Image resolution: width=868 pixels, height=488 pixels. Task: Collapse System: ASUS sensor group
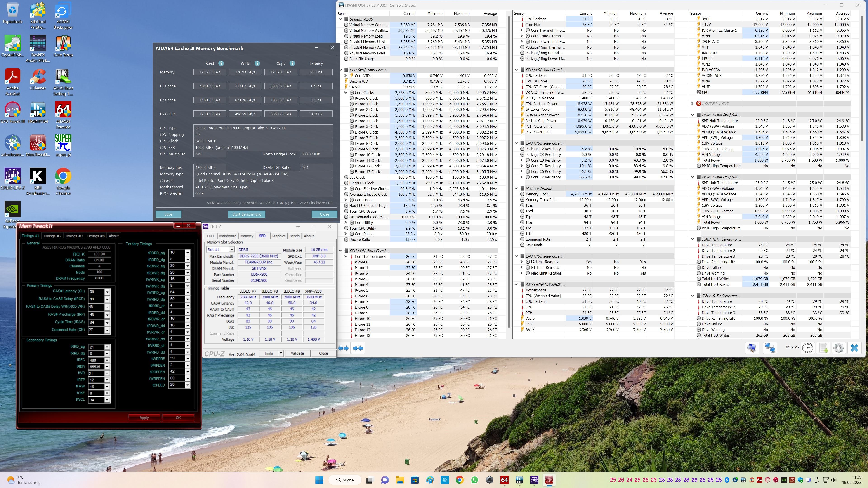[340, 19]
